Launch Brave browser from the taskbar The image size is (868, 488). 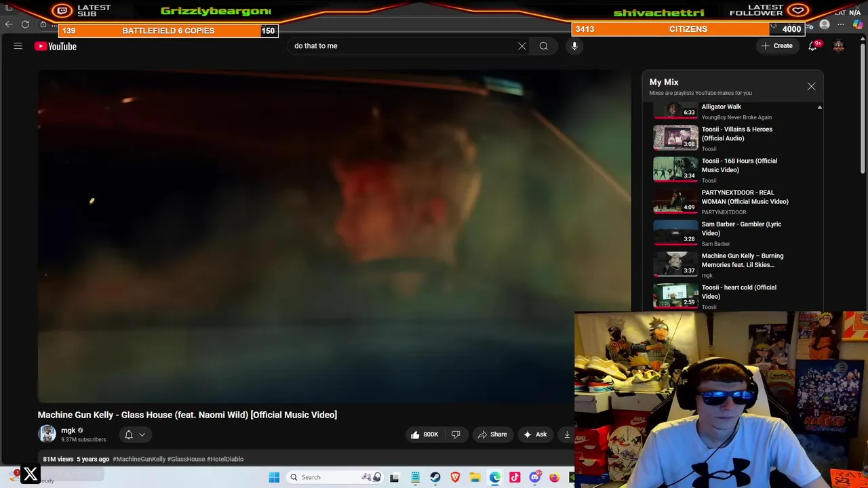coord(455,477)
